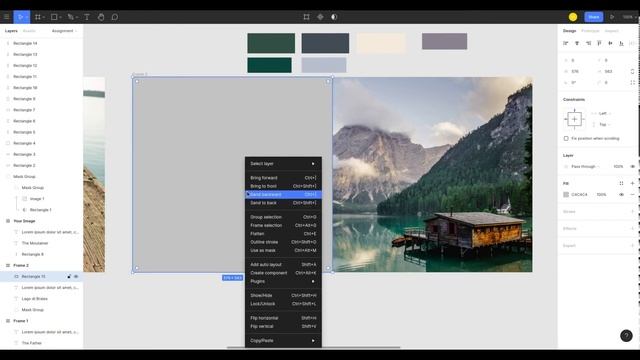Screen dimensions: 640x360
Task: Choose Bring to front from context menu
Action: pos(283,186)
